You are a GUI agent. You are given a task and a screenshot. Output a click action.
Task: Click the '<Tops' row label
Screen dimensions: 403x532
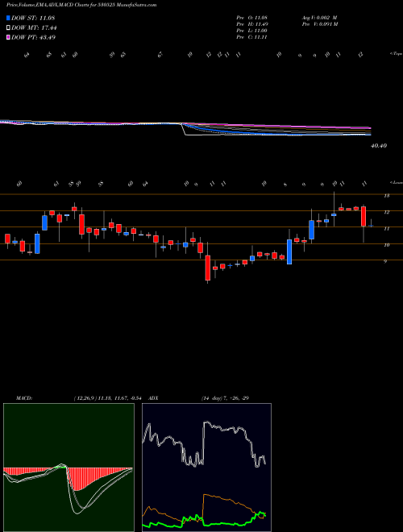(x=396, y=54)
